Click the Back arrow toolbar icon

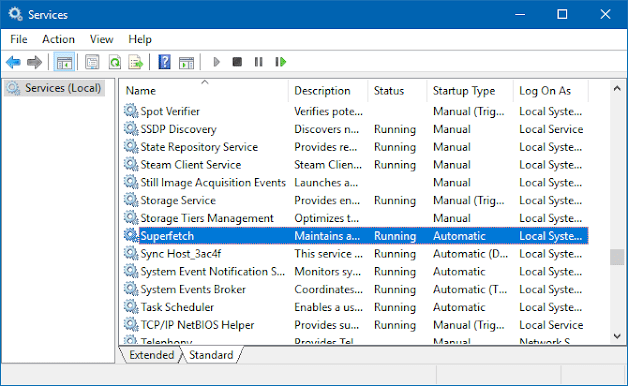(13, 62)
